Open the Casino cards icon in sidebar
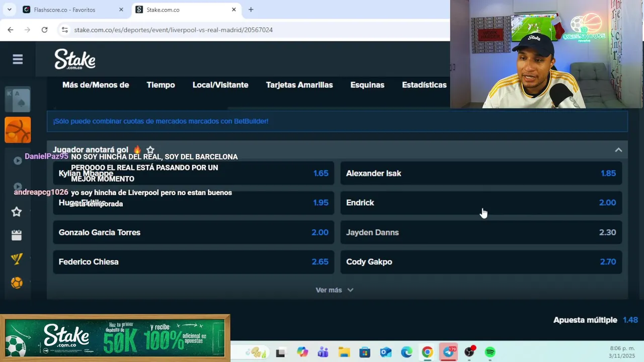The image size is (644, 362). click(x=18, y=100)
